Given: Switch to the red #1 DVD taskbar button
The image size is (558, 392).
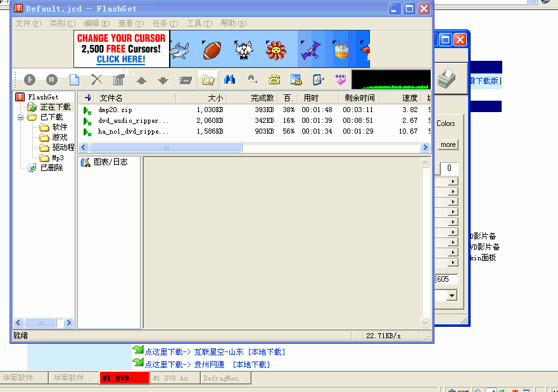Looking at the screenshot, I should pos(125,378).
